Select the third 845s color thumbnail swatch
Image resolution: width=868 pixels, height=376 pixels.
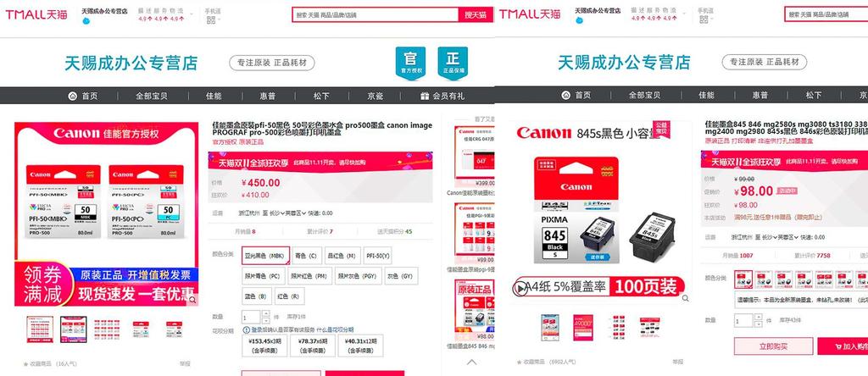point(783,279)
